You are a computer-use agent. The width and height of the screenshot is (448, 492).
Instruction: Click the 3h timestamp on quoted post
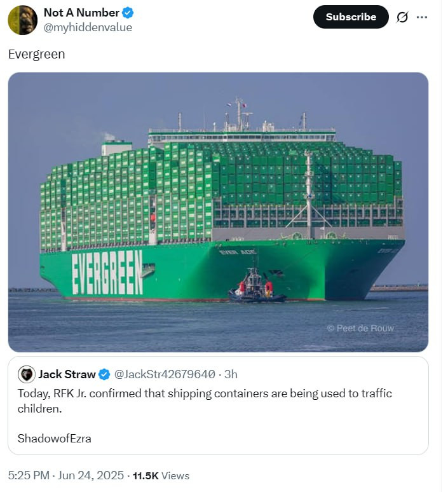click(x=231, y=374)
